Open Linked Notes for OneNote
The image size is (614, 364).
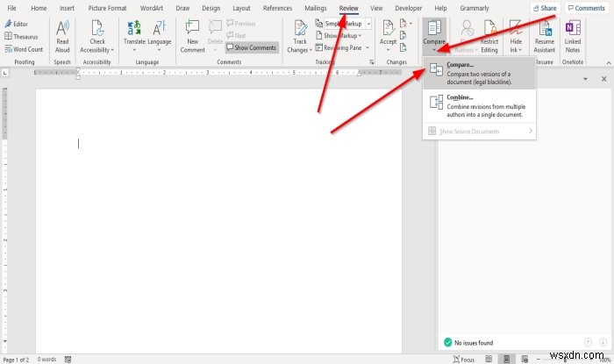pyautogui.click(x=573, y=37)
